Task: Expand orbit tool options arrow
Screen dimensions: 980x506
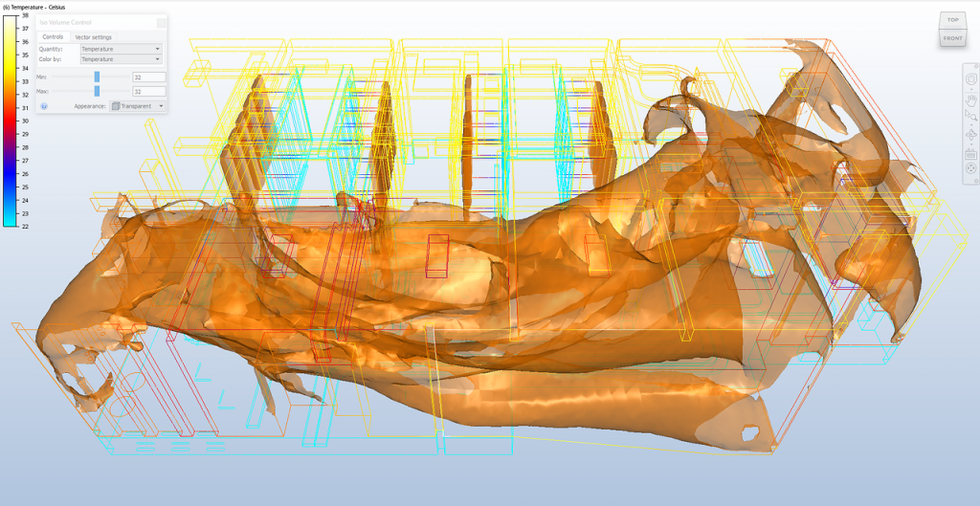Action: (x=971, y=144)
